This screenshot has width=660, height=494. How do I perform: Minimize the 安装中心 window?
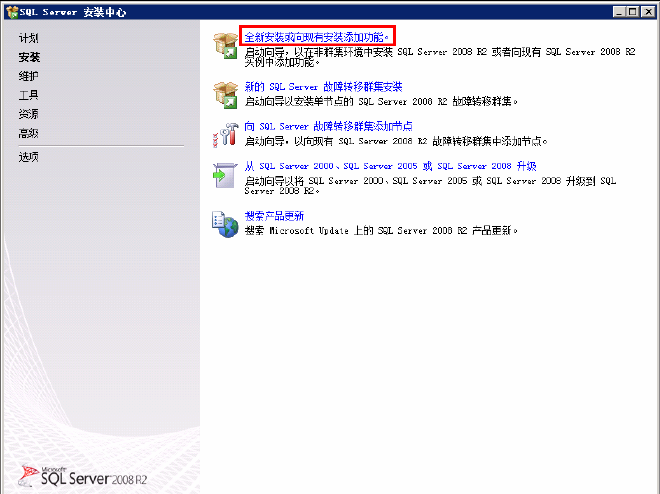point(618,12)
